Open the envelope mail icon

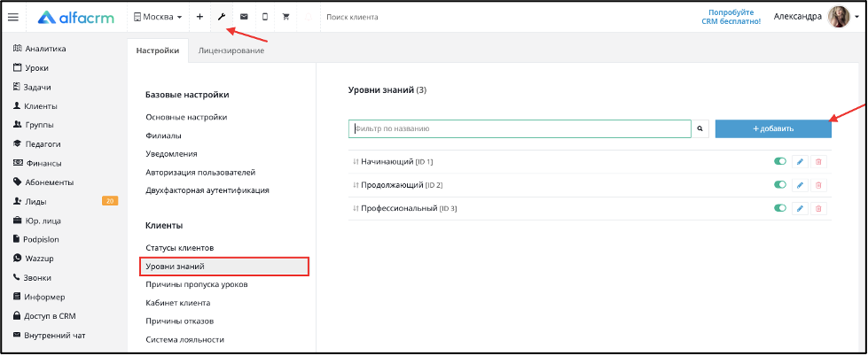(244, 17)
